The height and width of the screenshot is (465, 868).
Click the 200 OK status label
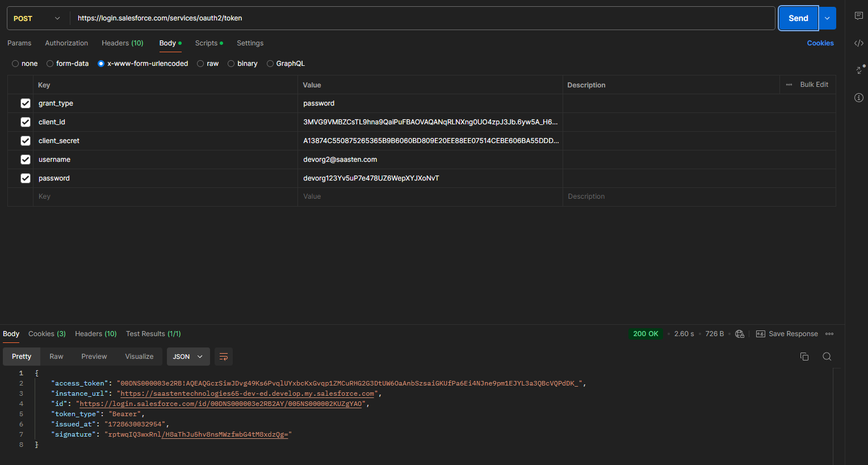tap(645, 334)
